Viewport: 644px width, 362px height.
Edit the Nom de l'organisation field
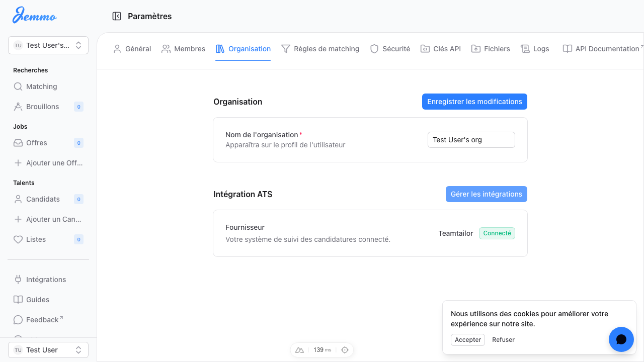tap(471, 140)
